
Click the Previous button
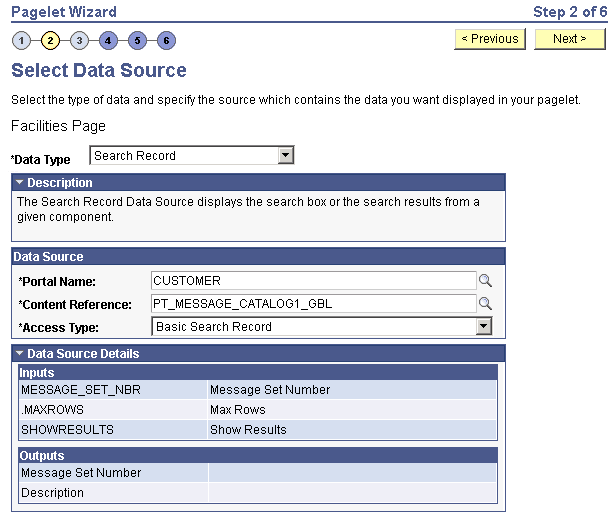click(490, 39)
